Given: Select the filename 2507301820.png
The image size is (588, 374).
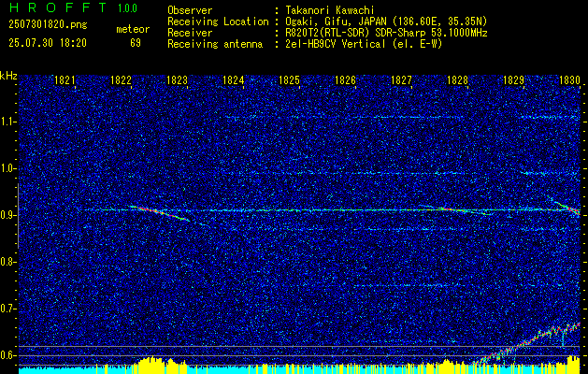Looking at the screenshot, I should tap(48, 24).
